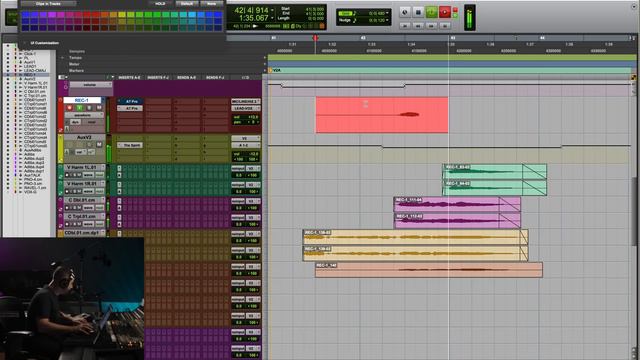Open the sub counter format dropdown
Screen dimensions: 640x360
[272, 18]
